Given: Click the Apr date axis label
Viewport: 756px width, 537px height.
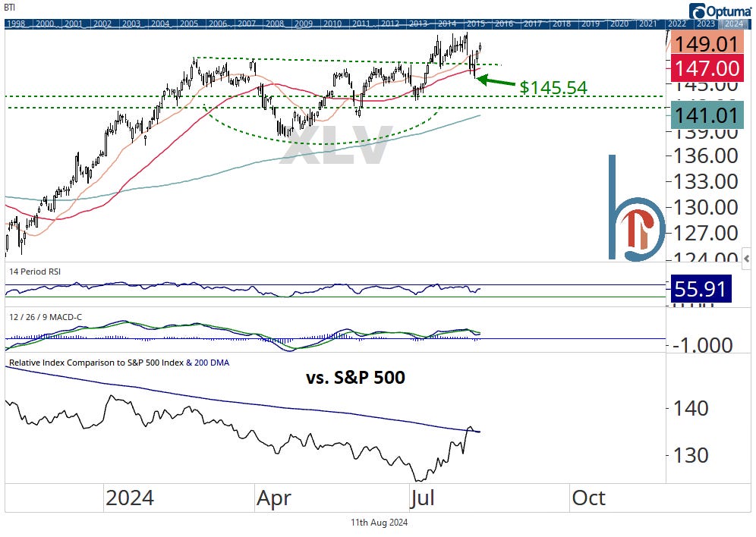Looking at the screenshot, I should pos(274,498).
